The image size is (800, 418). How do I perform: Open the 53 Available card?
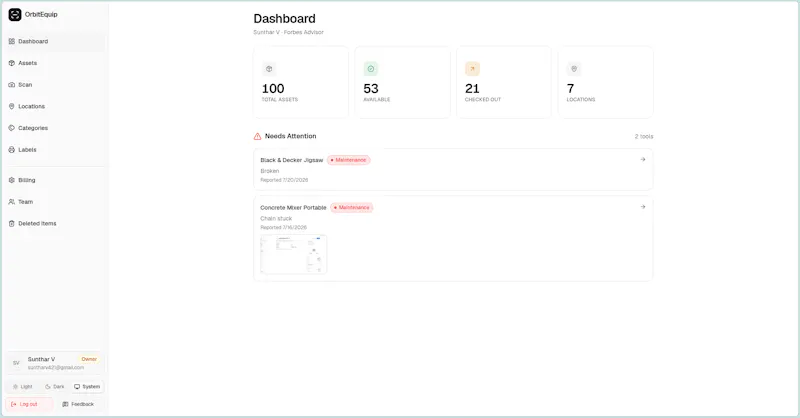[403, 82]
